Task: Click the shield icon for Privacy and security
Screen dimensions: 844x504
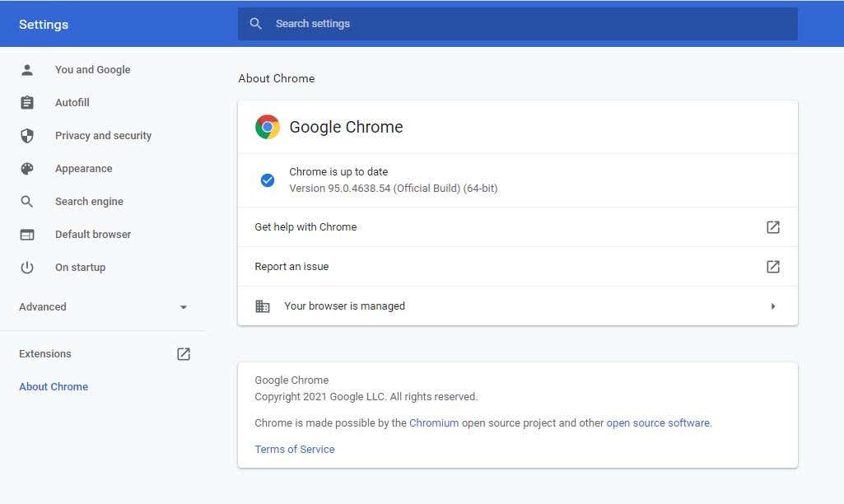Action: pyautogui.click(x=27, y=136)
